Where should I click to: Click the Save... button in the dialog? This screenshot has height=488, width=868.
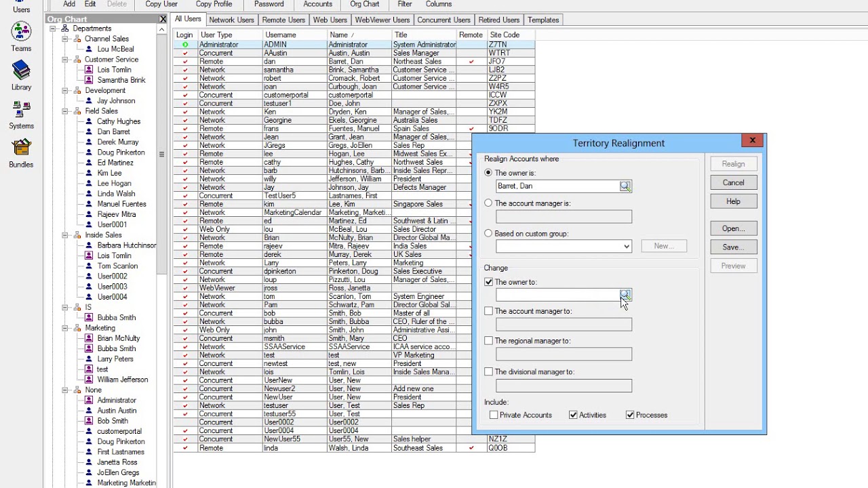(733, 247)
